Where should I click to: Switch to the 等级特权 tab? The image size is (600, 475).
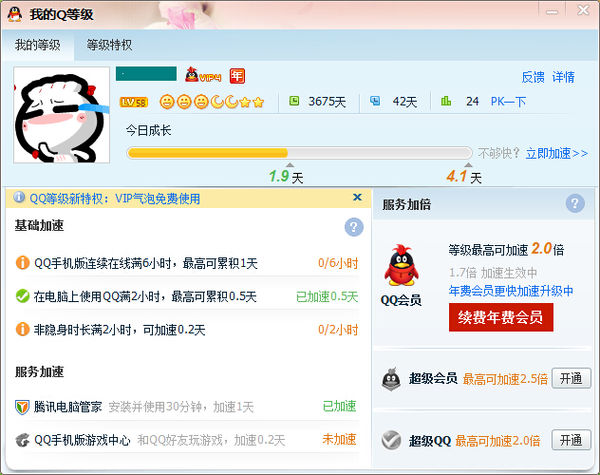(x=109, y=46)
